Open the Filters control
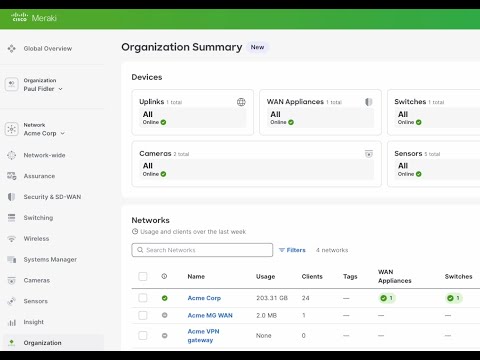Image resolution: width=480 pixels, height=360 pixels. 292,250
